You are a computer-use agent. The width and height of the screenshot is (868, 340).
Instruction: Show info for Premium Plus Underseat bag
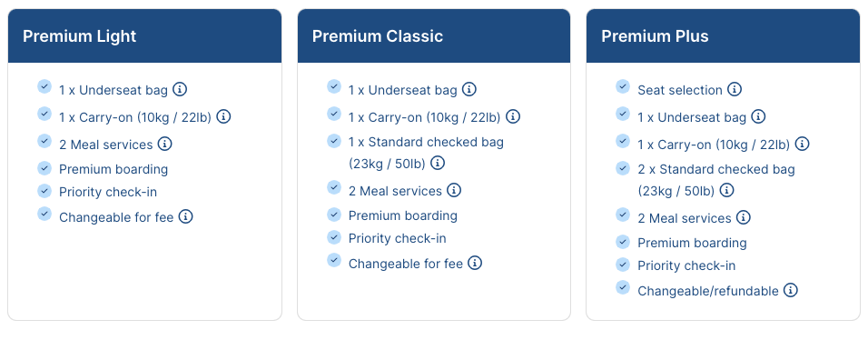pos(758,116)
